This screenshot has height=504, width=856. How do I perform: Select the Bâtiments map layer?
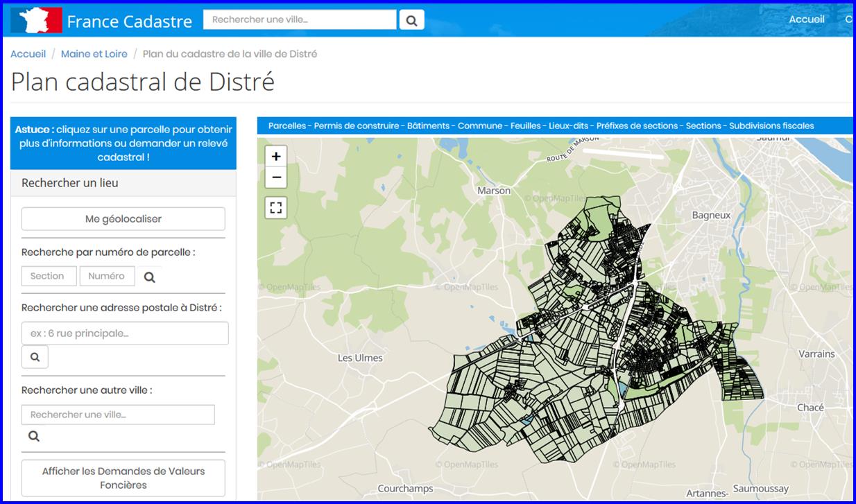(429, 126)
